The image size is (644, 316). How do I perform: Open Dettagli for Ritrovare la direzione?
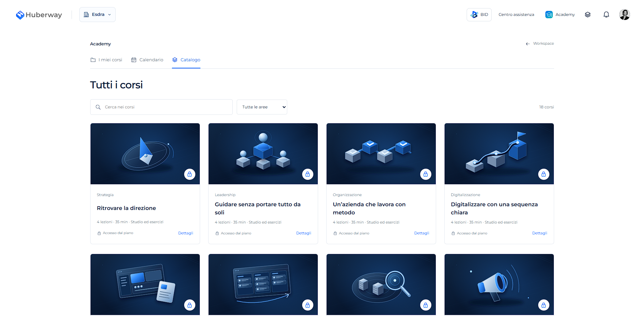coord(186,233)
